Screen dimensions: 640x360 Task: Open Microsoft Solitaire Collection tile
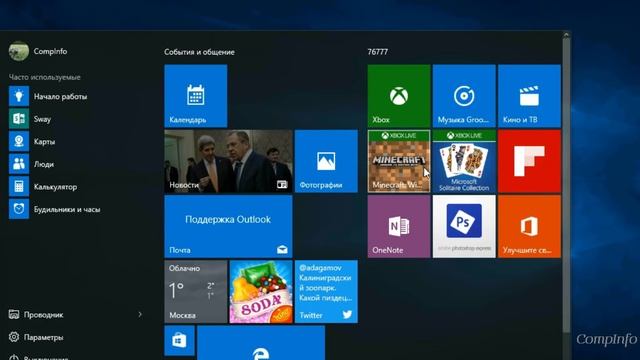pyautogui.click(x=464, y=161)
